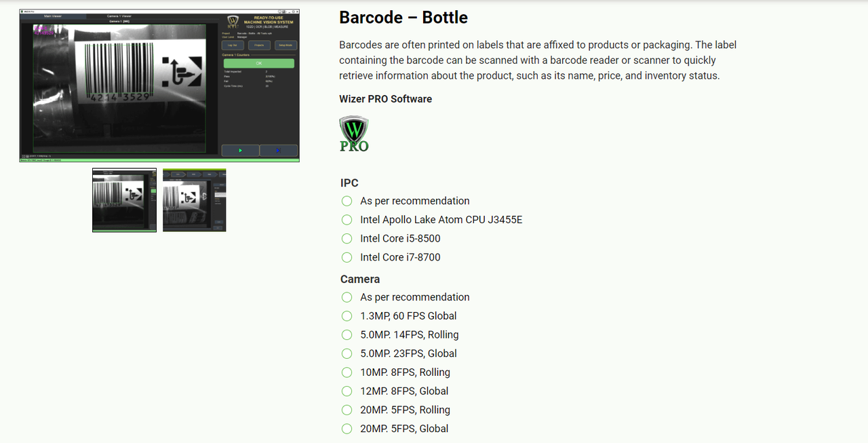Select IPC option As per recommendation
The height and width of the screenshot is (443, 868).
[x=347, y=201]
